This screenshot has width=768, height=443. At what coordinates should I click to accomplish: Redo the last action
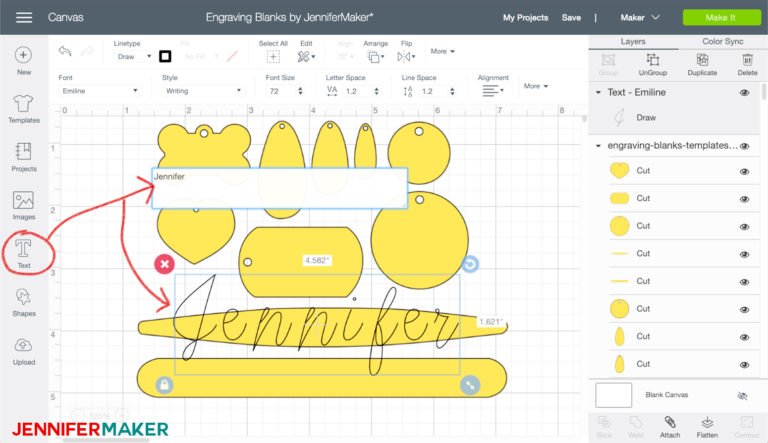[x=87, y=51]
